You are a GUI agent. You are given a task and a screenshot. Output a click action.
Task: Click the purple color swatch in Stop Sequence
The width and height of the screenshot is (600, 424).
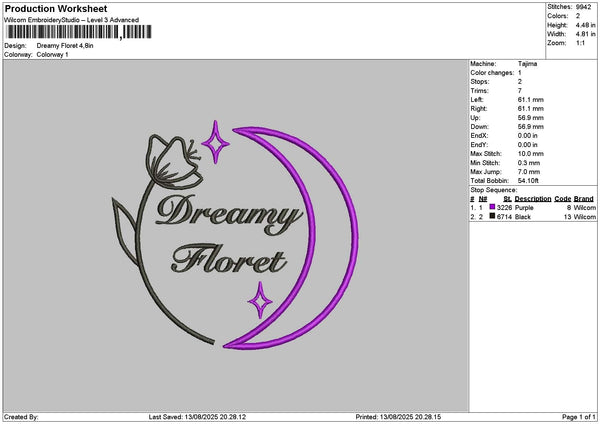pyautogui.click(x=493, y=207)
